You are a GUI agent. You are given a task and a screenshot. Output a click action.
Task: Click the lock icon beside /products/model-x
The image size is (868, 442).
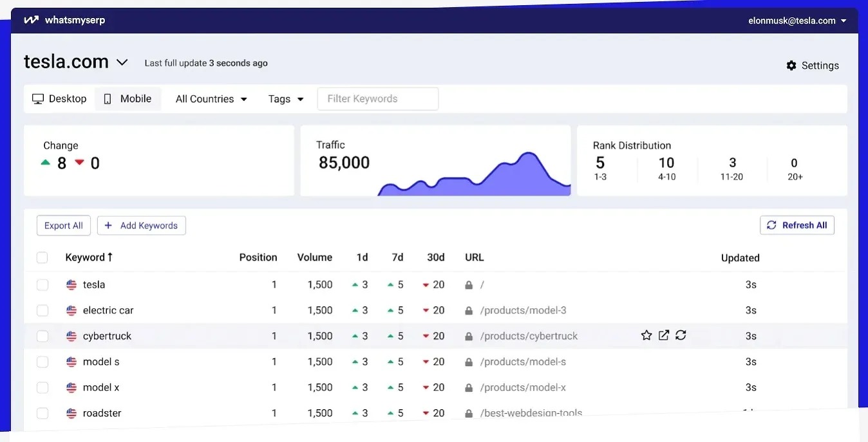pyautogui.click(x=469, y=387)
